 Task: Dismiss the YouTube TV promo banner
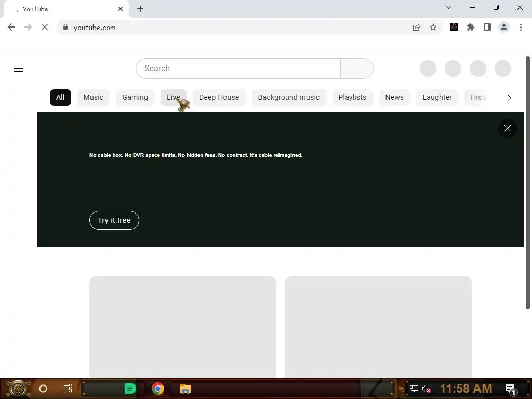[x=508, y=128]
